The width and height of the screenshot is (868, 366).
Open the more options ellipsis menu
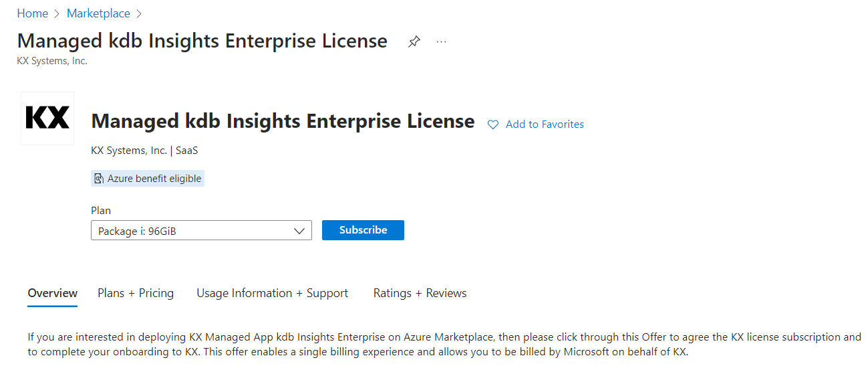[441, 41]
